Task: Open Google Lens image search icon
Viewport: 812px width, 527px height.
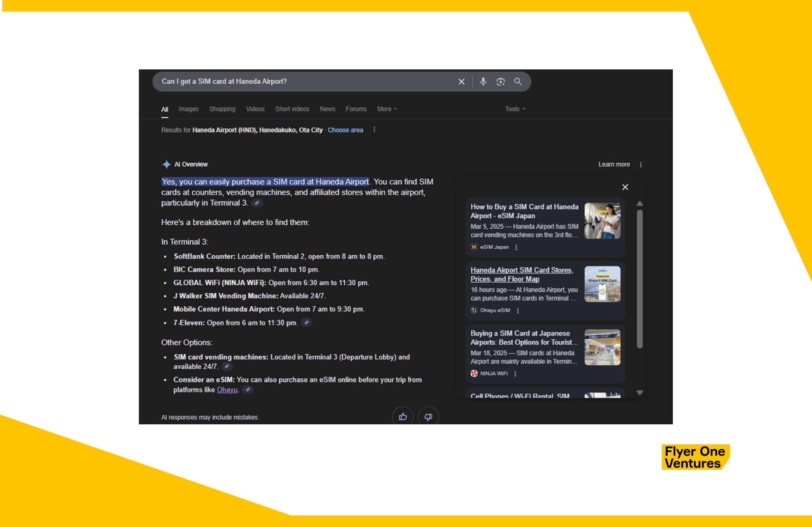Action: [500, 82]
